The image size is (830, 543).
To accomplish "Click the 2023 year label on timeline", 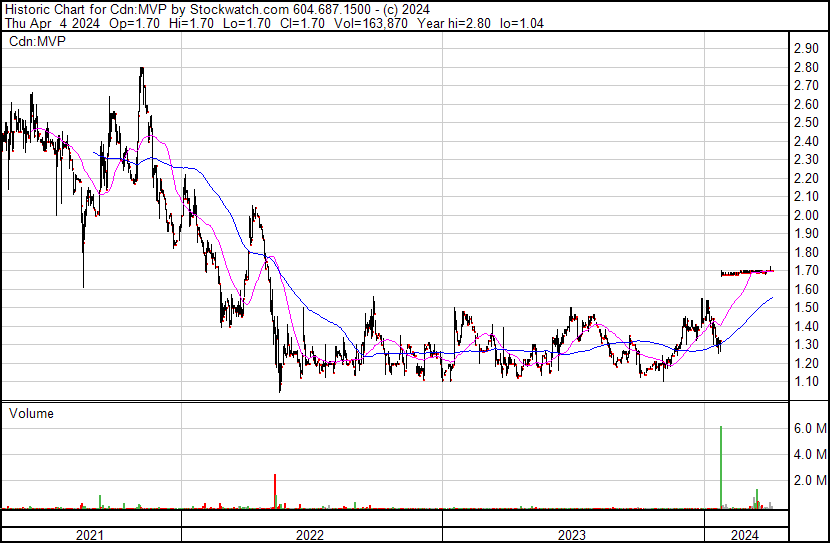I will [x=571, y=534].
